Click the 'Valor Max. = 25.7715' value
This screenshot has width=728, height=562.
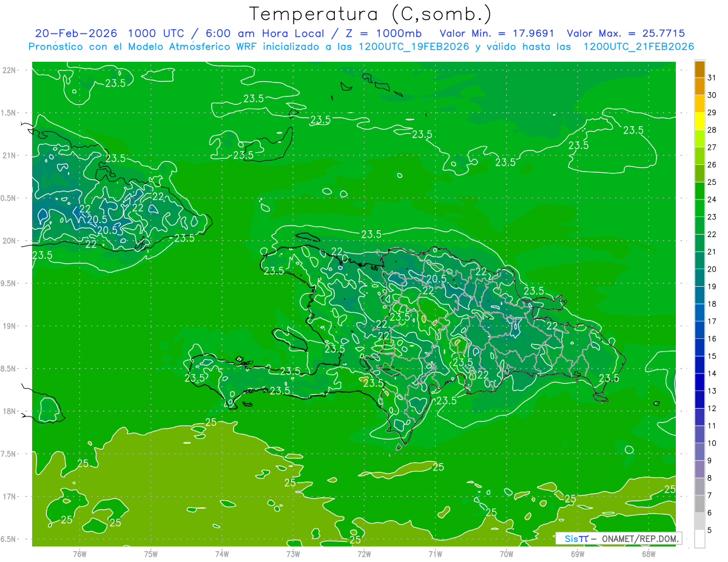[625, 33]
